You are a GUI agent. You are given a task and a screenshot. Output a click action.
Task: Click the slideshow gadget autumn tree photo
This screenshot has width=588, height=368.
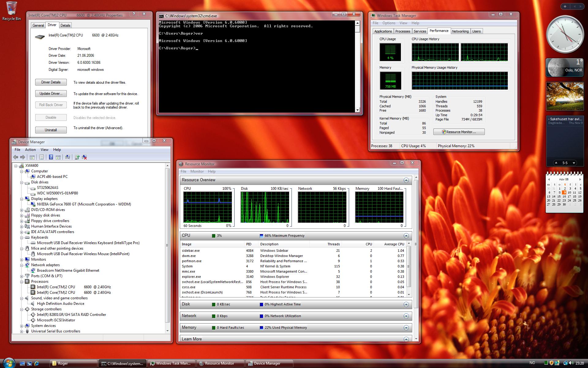tap(565, 96)
